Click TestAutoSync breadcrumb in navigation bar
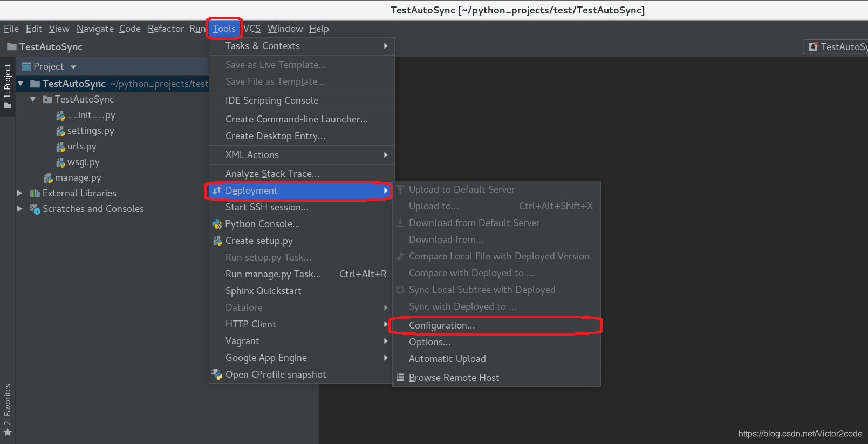 coord(45,47)
